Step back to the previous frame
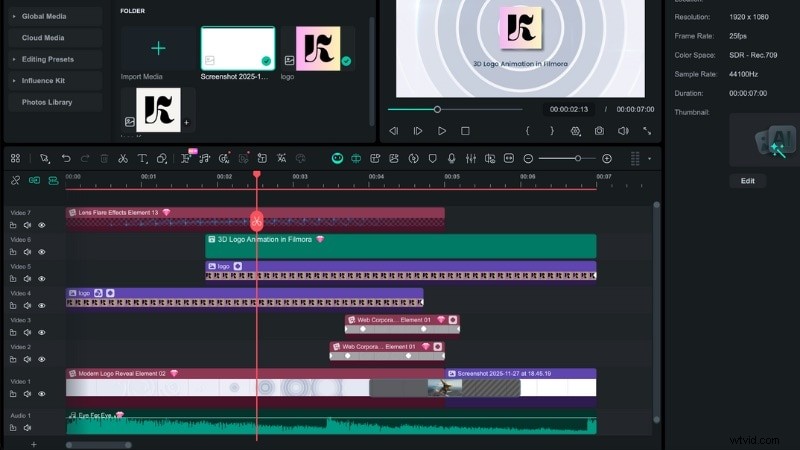Image resolution: width=800 pixels, height=450 pixels. point(393,131)
